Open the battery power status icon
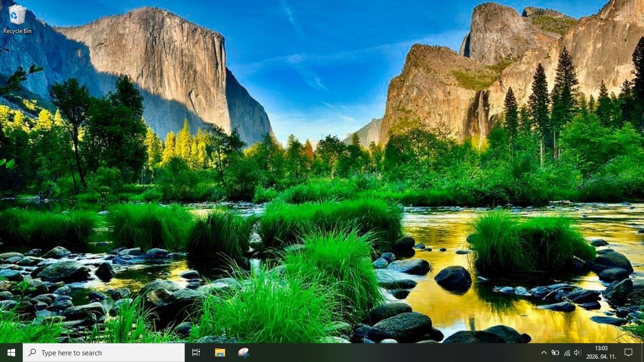 click(555, 353)
